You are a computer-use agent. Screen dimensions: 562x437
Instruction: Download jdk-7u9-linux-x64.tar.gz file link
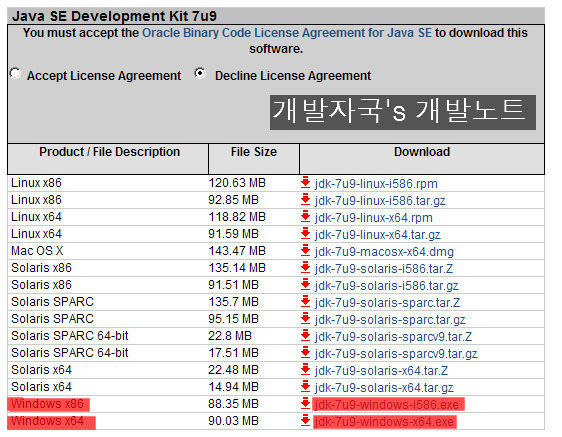pos(377,234)
